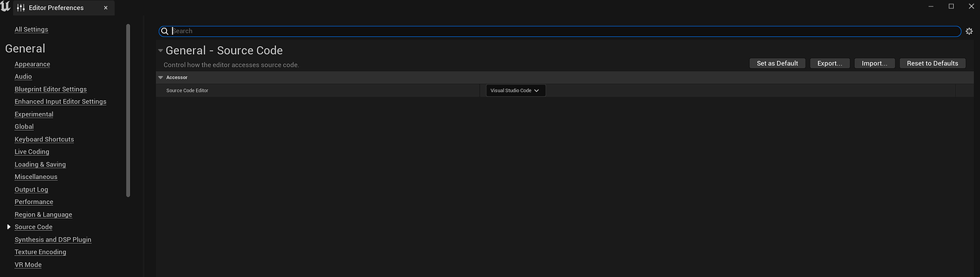Click the Editor Preferences tab icon
Viewport: 980px width, 277px height.
[x=21, y=8]
